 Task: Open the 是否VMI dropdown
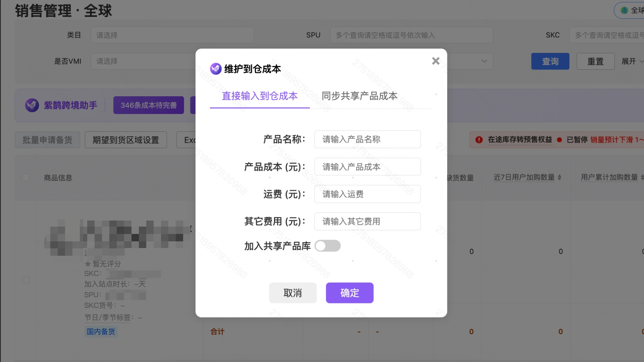pyautogui.click(x=143, y=61)
